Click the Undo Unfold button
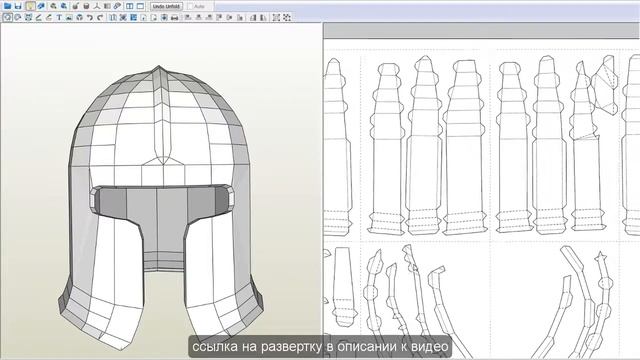640x360 pixels. [x=167, y=6]
